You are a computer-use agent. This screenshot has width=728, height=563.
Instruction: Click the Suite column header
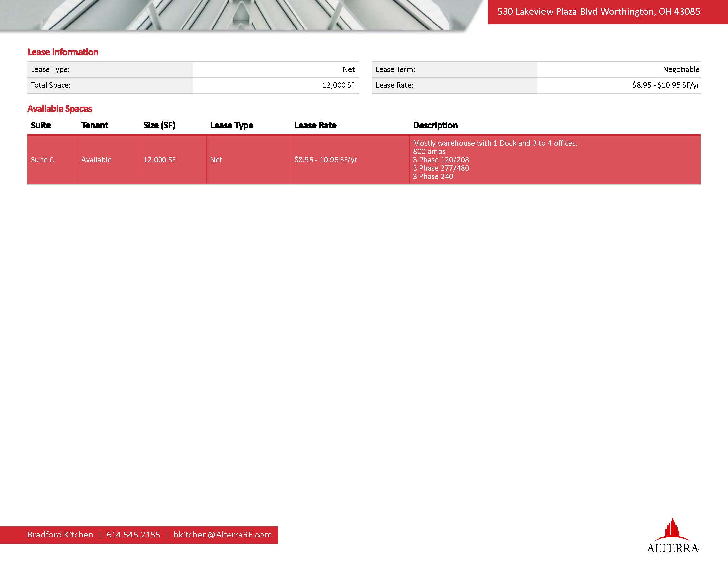[x=41, y=126]
